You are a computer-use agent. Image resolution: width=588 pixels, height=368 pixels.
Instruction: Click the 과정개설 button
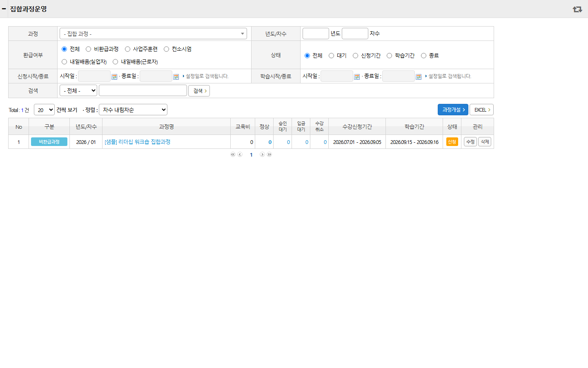point(453,110)
